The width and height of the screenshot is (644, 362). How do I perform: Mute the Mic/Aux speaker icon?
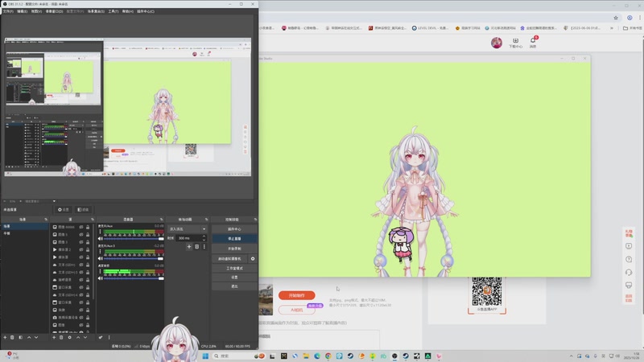(100, 238)
